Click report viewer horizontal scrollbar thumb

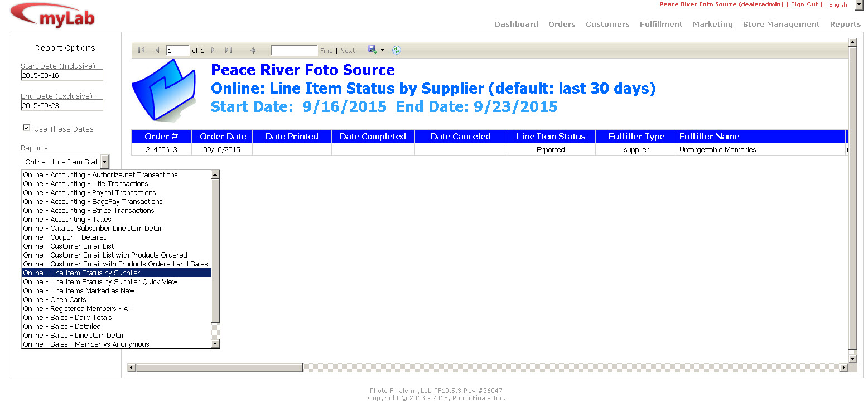coord(219,368)
